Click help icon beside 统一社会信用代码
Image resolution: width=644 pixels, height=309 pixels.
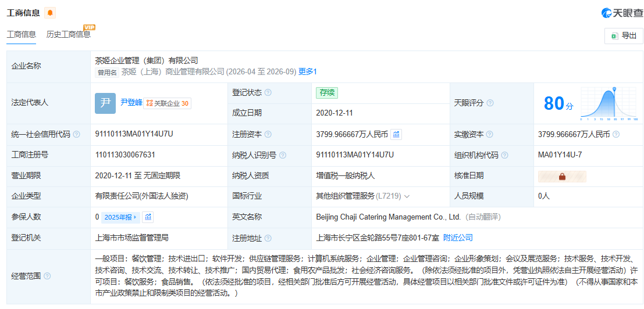point(76,134)
